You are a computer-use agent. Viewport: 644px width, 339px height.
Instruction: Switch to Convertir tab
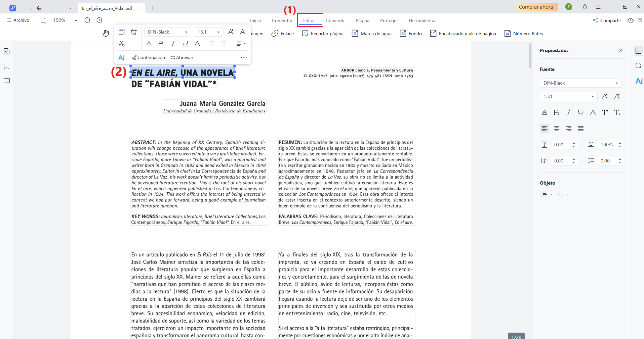(335, 20)
